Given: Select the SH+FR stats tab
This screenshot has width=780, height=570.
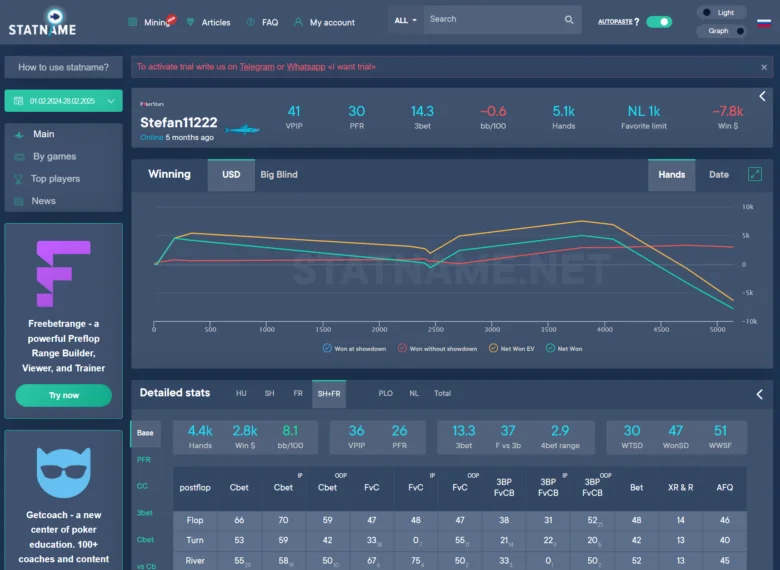Looking at the screenshot, I should tap(329, 393).
